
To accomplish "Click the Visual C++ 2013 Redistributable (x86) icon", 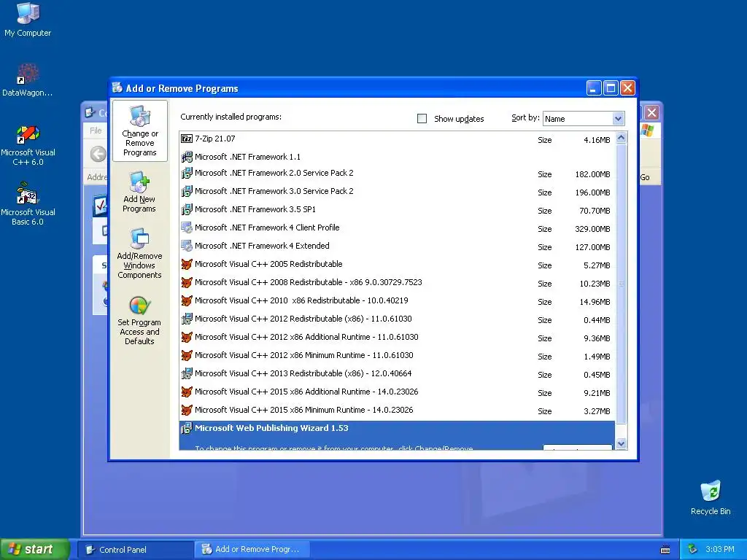I will pyautogui.click(x=187, y=373).
